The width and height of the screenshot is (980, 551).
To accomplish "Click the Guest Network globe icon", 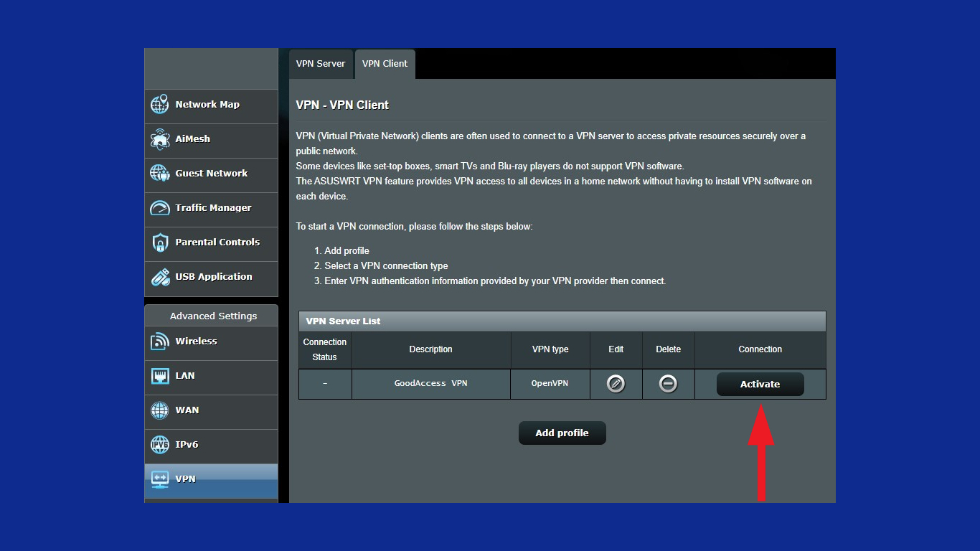I will (159, 173).
